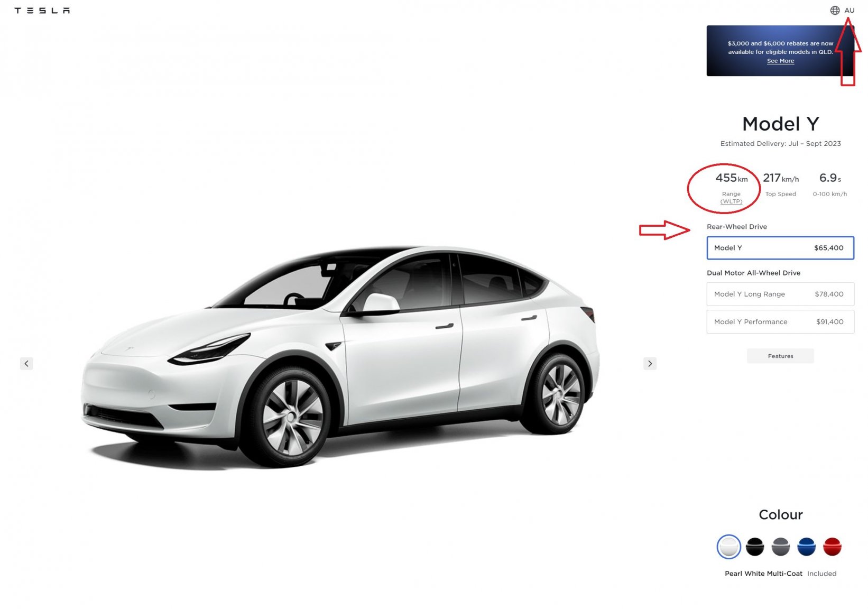Select the Rear-Wheel Drive Model Y option
The height and width of the screenshot is (609, 868).
pos(780,248)
